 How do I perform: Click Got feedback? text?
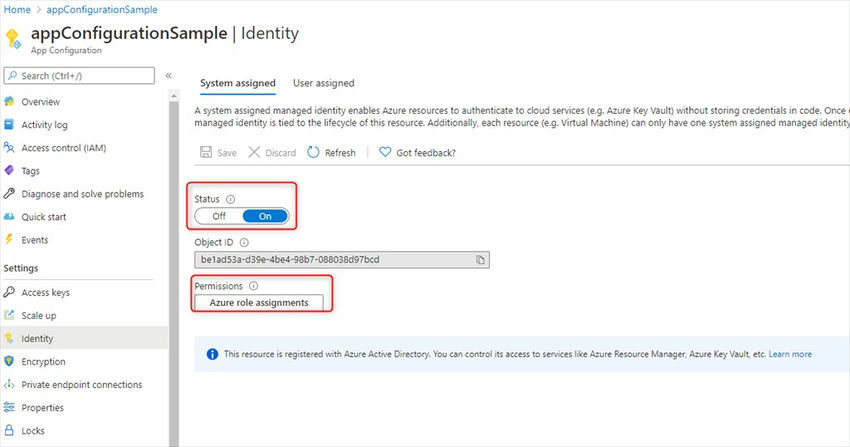[426, 153]
